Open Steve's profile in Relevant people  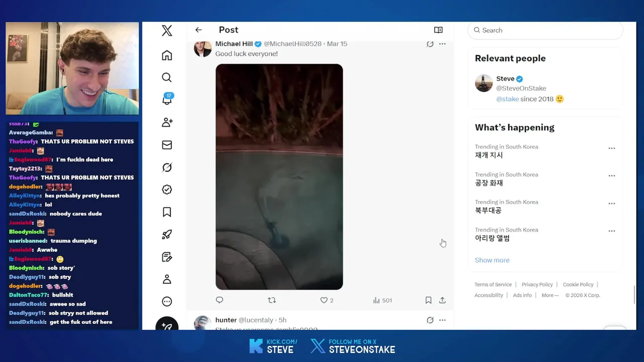pyautogui.click(x=505, y=79)
